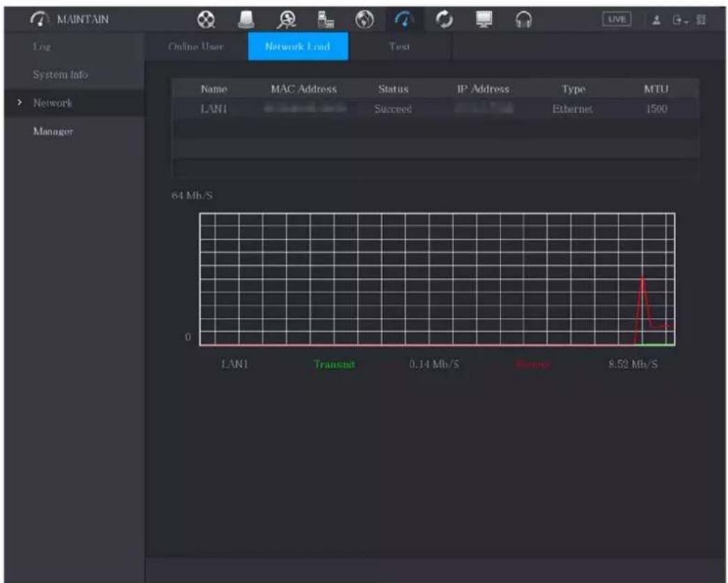
Task: Click the MTU column header
Action: click(x=656, y=88)
